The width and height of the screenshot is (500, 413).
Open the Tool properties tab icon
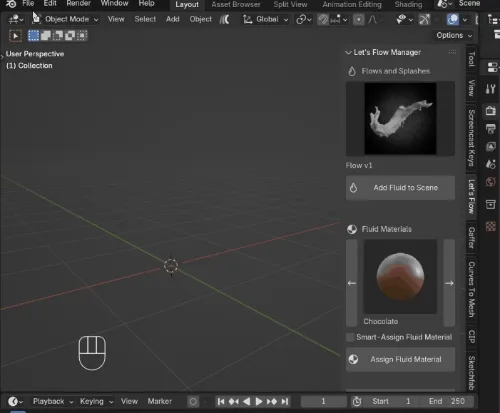click(490, 89)
